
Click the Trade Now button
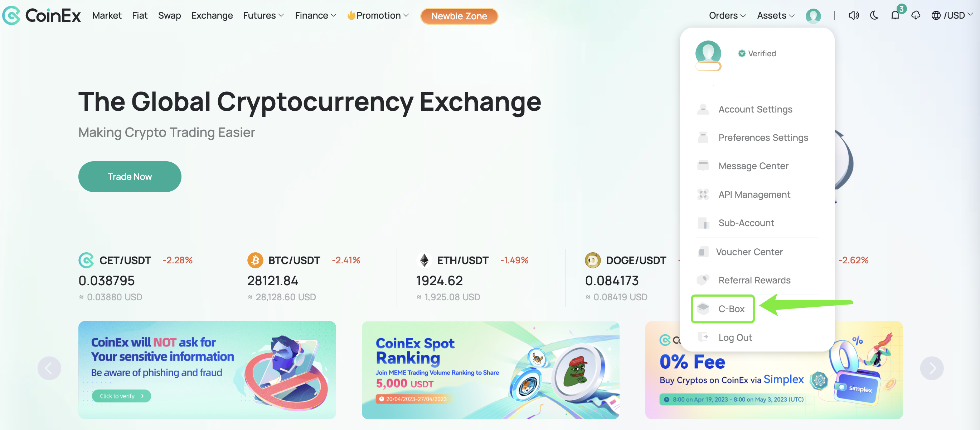click(x=130, y=176)
